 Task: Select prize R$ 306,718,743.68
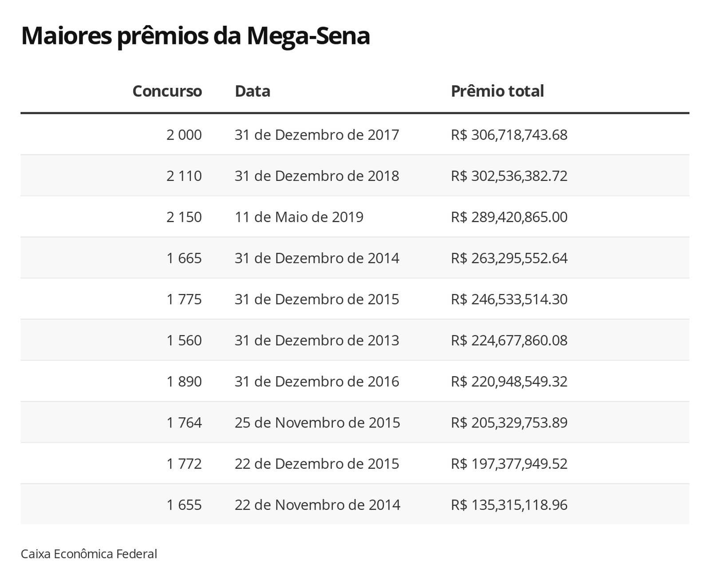pyautogui.click(x=509, y=135)
